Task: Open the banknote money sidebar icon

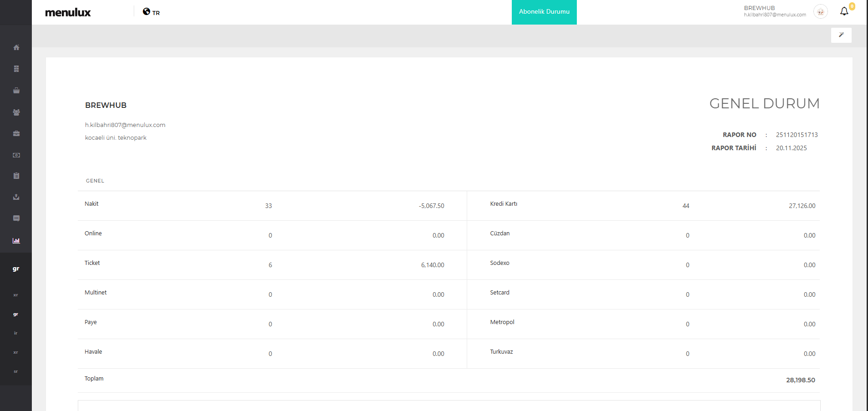Action: [16, 155]
